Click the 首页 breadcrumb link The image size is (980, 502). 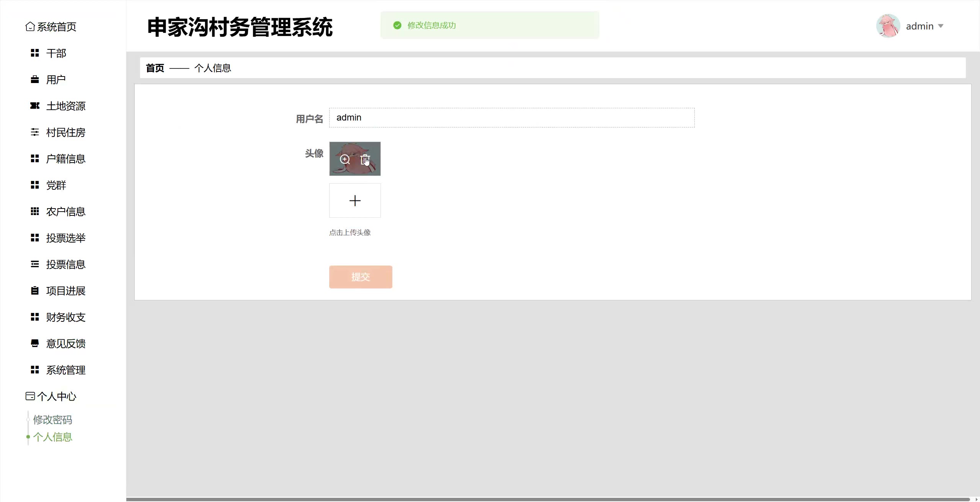point(155,68)
